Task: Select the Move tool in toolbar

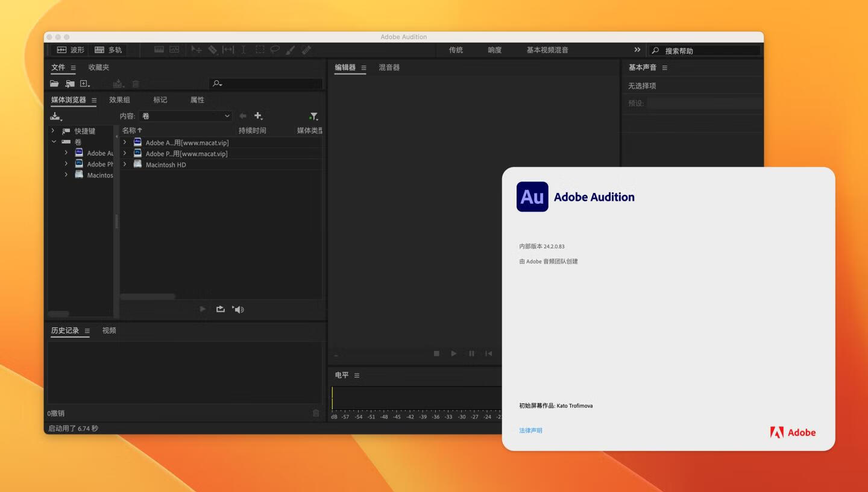Action: point(197,50)
